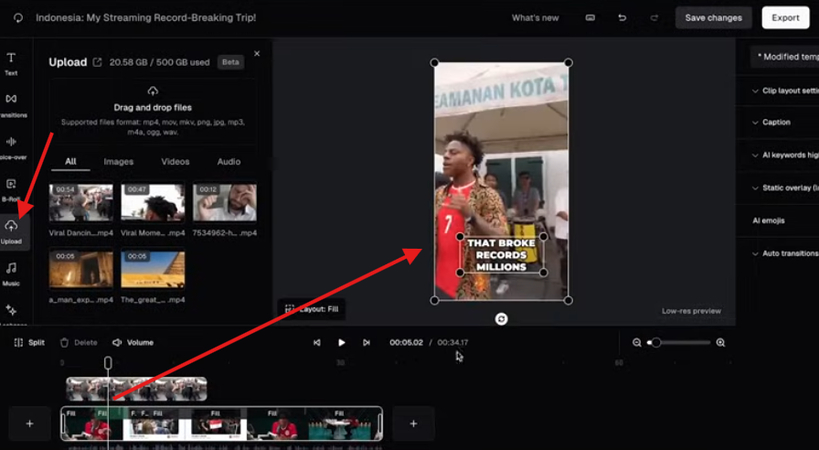Screen dimensions: 819x450
Task: Delete the selected clip
Action: click(x=79, y=342)
